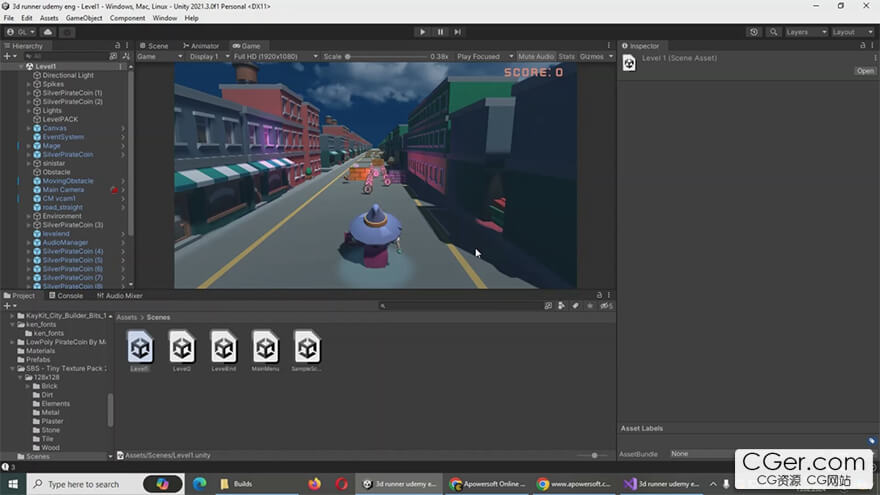Expand the Spikes object in Hierarchy
Screen dimensions: 880x495
[x=29, y=84]
